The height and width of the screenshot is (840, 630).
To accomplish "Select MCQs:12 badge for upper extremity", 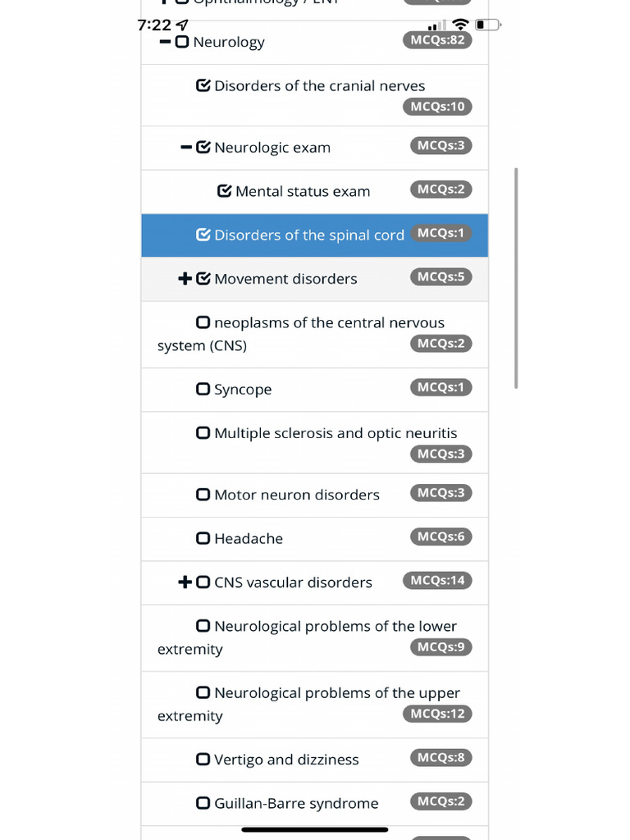I will [437, 714].
